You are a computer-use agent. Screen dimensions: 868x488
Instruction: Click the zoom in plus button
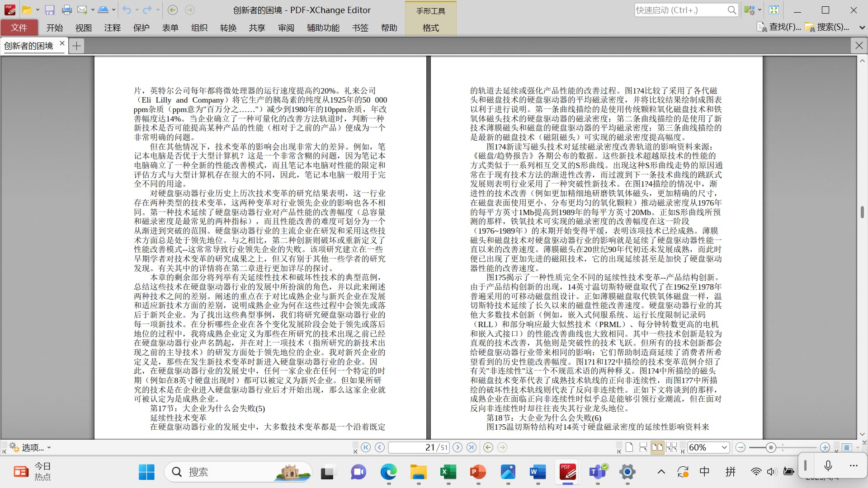click(825, 447)
